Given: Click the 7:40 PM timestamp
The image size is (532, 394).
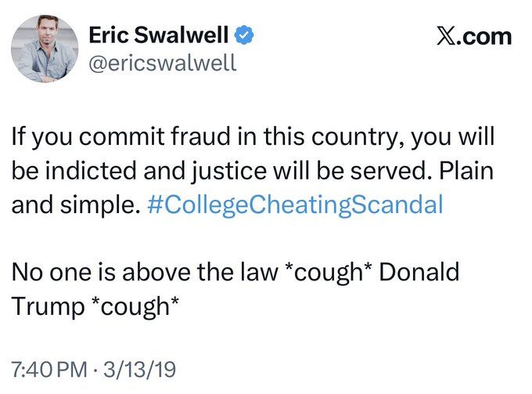Looking at the screenshot, I should tap(49, 370).
